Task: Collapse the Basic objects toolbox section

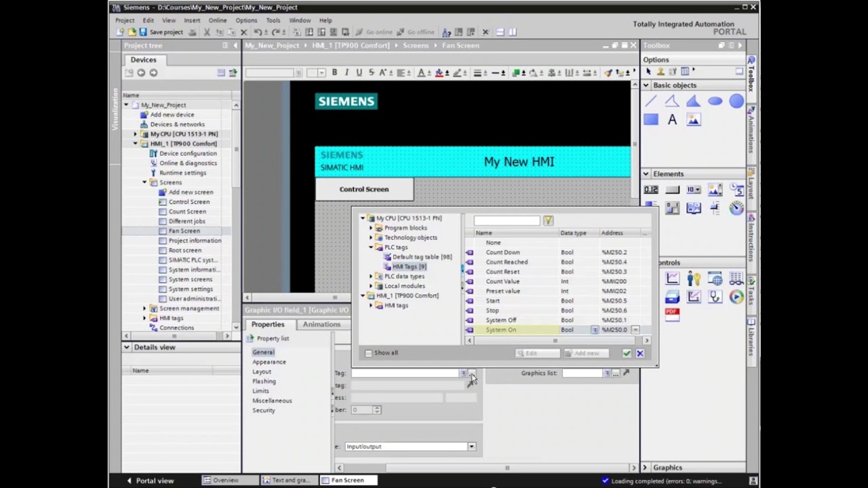Action: click(x=646, y=85)
